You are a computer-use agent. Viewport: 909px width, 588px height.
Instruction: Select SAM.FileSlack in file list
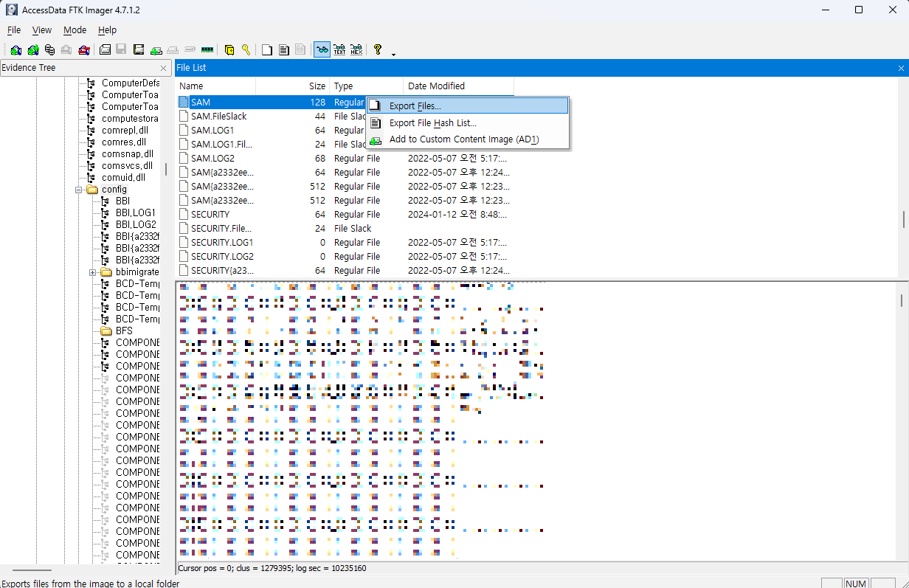pyautogui.click(x=218, y=116)
